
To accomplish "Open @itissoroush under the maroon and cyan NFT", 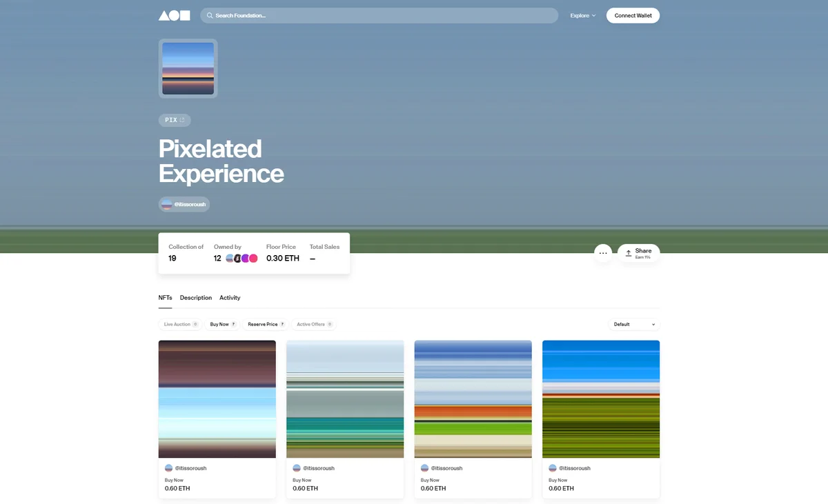I will (x=186, y=468).
